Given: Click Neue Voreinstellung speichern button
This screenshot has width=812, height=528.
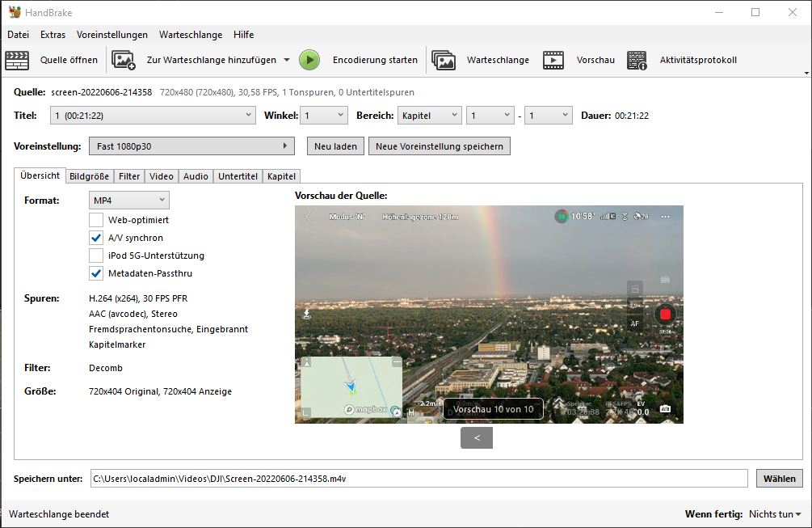Looking at the screenshot, I should coord(440,146).
